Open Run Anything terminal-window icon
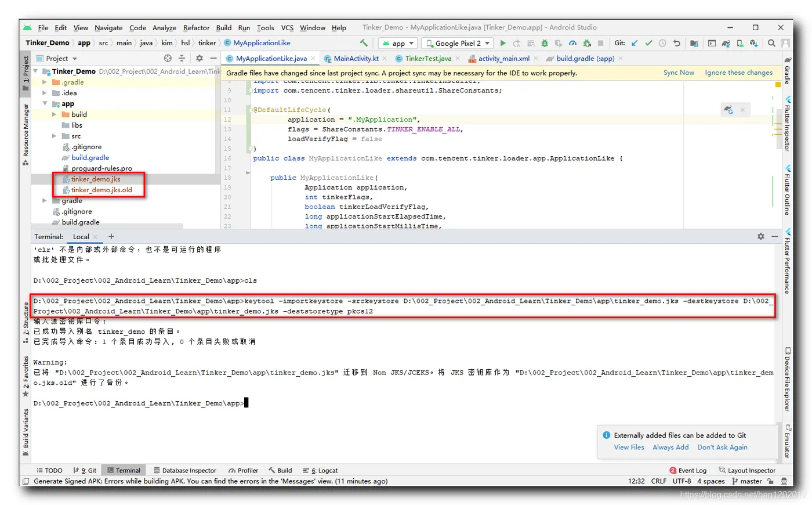This screenshot has width=812, height=505. click(712, 43)
